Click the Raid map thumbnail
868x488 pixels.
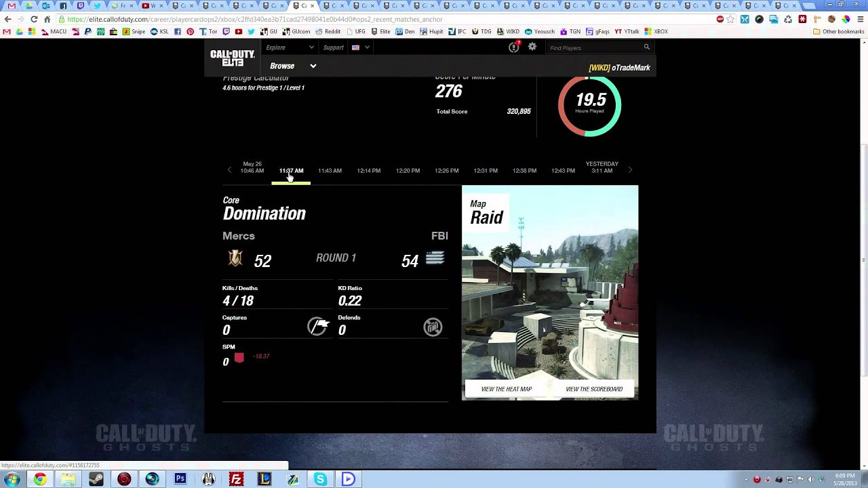tap(550, 292)
